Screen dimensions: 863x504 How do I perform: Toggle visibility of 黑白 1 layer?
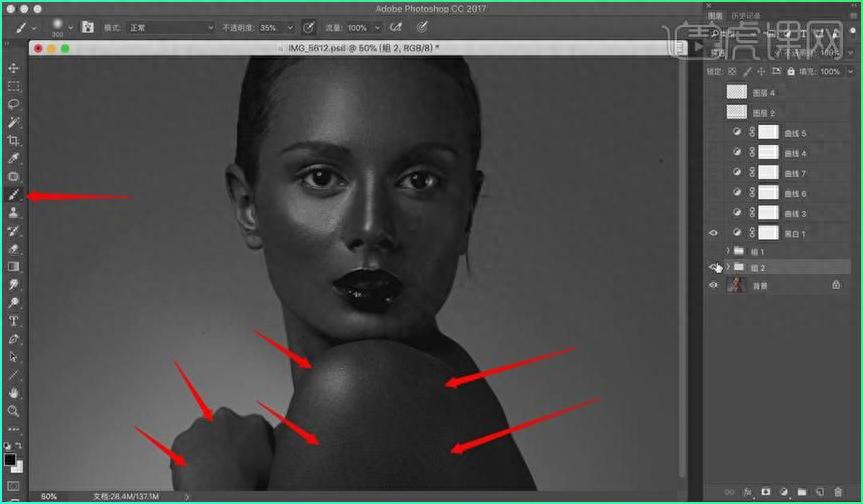713,232
